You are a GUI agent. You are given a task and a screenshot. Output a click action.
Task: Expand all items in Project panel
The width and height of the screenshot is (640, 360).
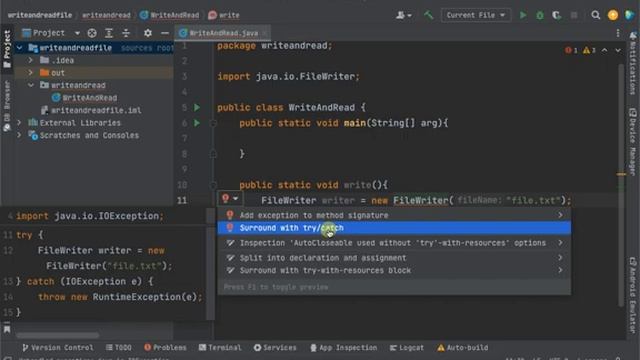[x=109, y=33]
